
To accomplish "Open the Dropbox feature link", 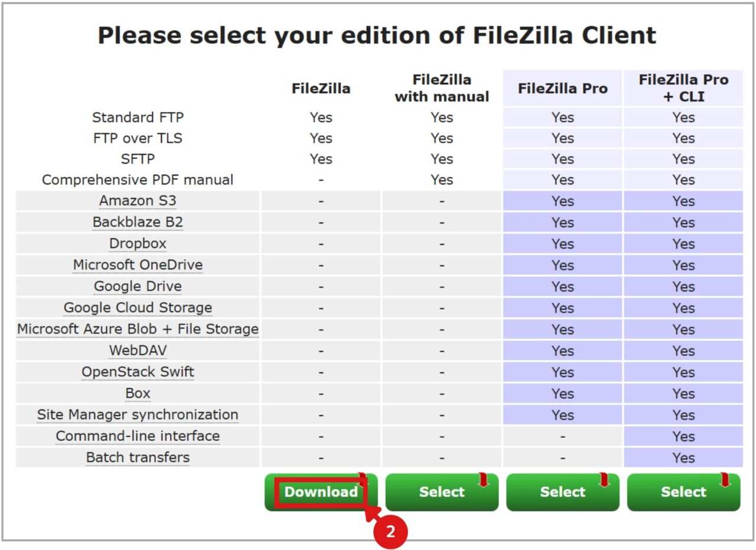I will point(138,243).
